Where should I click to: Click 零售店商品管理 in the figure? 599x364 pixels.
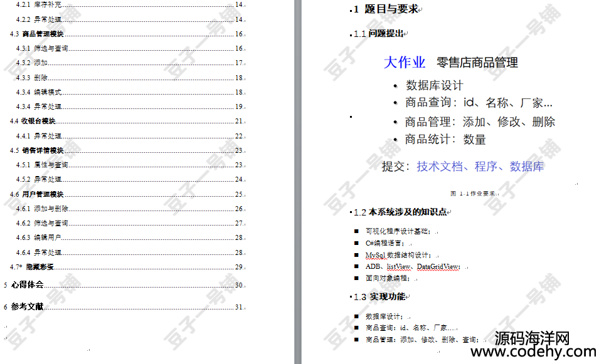477,63
